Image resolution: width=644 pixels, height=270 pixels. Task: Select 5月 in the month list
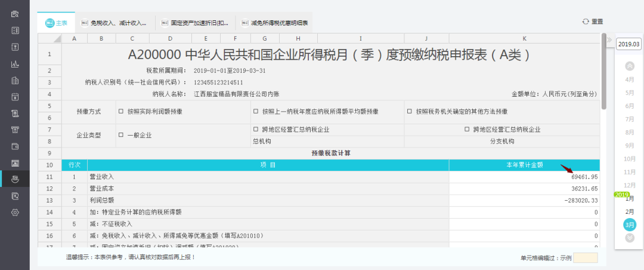(629, 93)
